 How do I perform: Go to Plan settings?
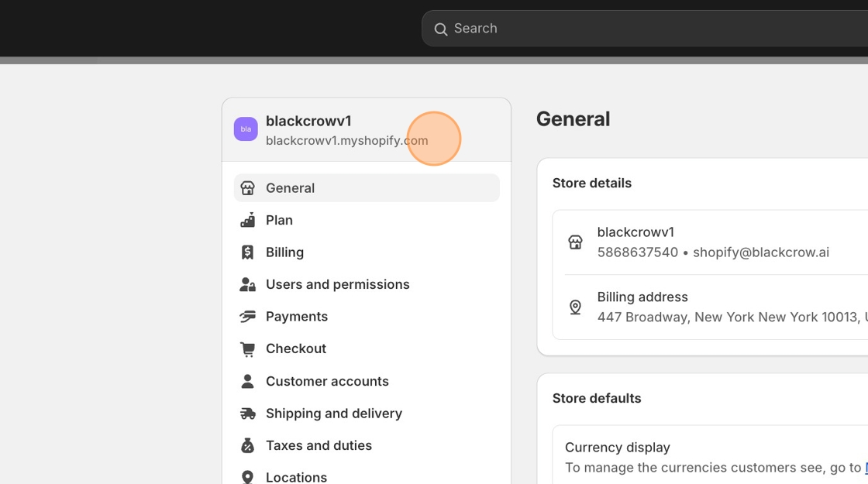pyautogui.click(x=280, y=221)
